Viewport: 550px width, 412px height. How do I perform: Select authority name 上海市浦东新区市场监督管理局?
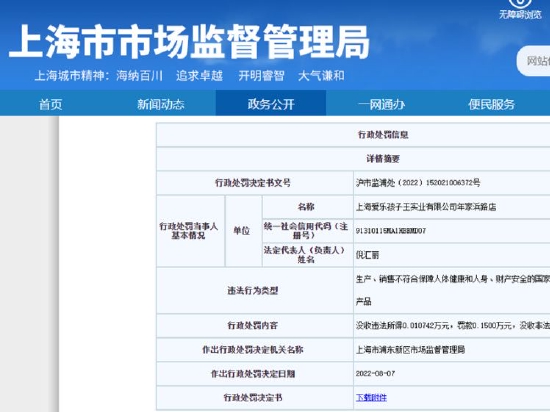tap(410, 350)
